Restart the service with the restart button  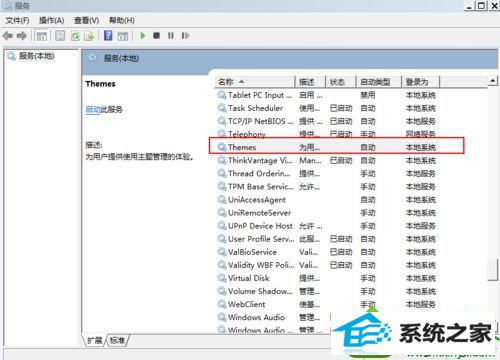(x=185, y=35)
